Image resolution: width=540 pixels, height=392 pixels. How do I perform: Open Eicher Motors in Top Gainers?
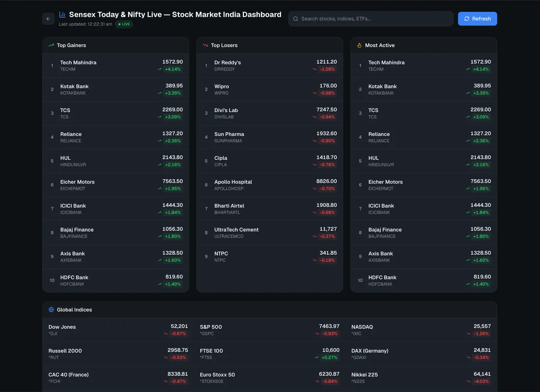116,185
